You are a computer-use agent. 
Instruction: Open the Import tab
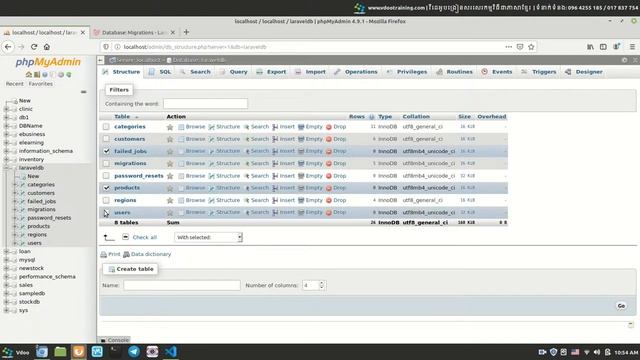point(311,72)
